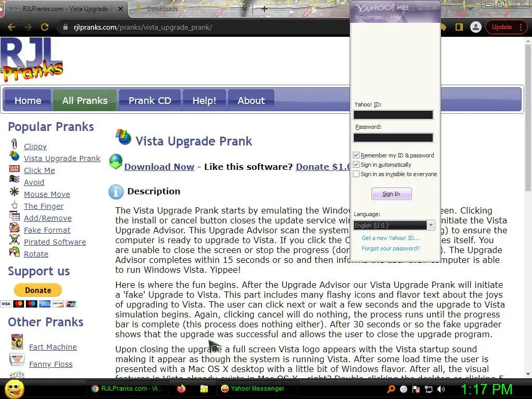
Task: Click the Clippy paperclip icon
Action: 14,144
